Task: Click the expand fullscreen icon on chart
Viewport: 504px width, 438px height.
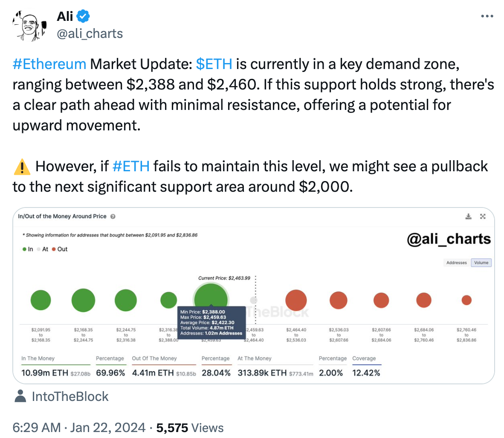Action: click(483, 216)
